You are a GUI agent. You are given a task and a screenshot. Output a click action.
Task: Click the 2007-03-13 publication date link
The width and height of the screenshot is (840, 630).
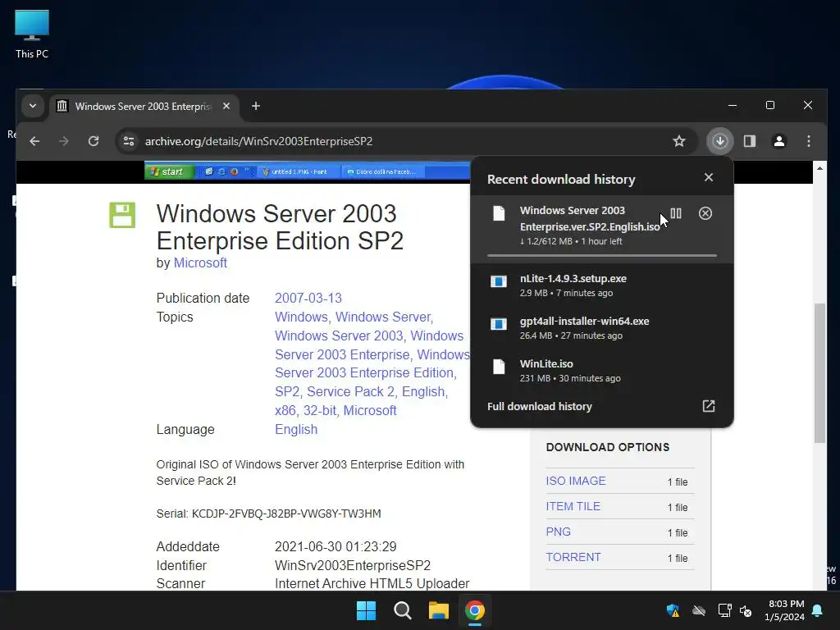tap(308, 298)
